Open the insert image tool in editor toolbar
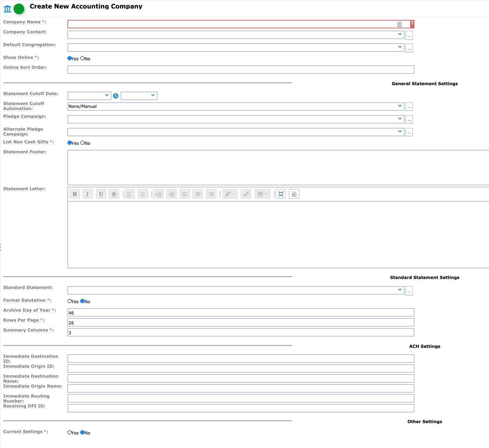This screenshot has height=448, width=489. (x=263, y=194)
